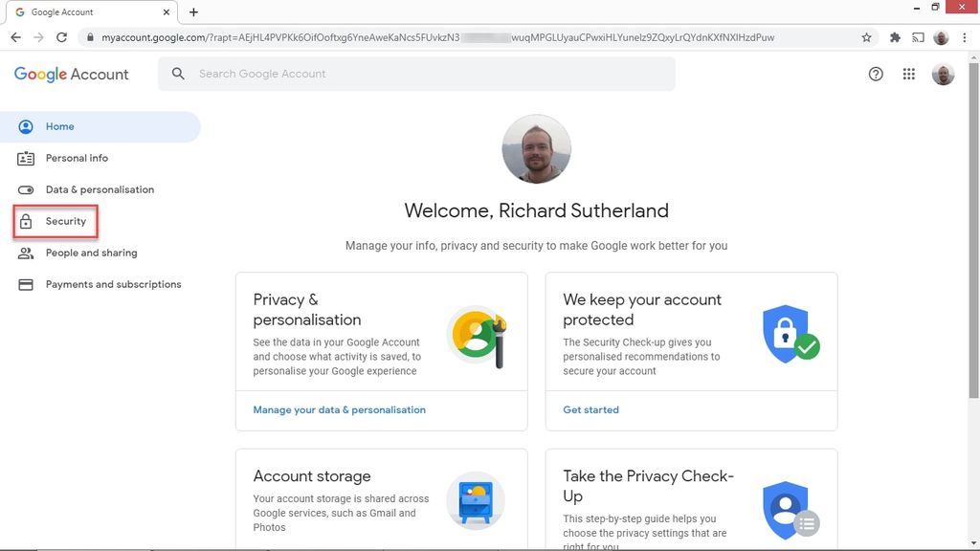
Task: Click the People and sharing icon
Action: pyautogui.click(x=25, y=253)
